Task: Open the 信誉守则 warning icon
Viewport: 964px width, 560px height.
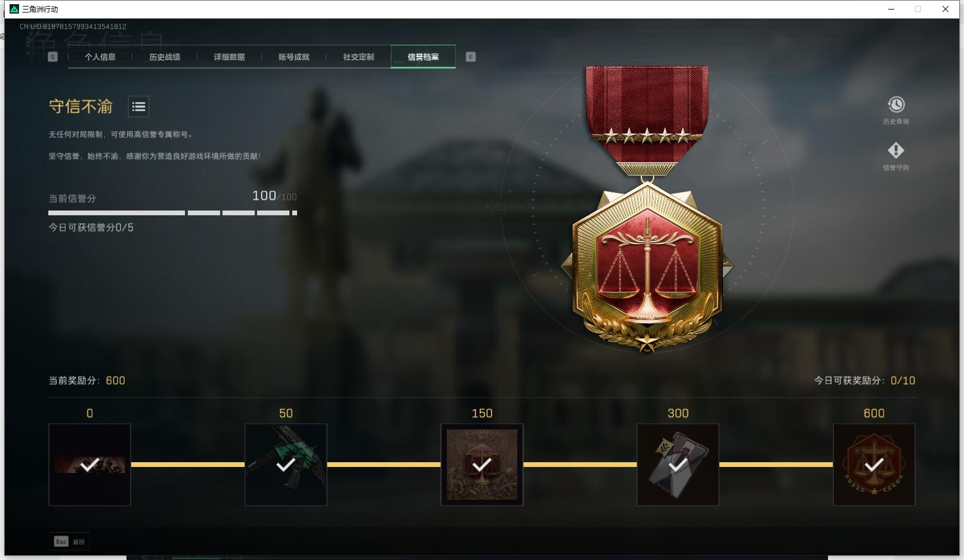Action: point(895,150)
